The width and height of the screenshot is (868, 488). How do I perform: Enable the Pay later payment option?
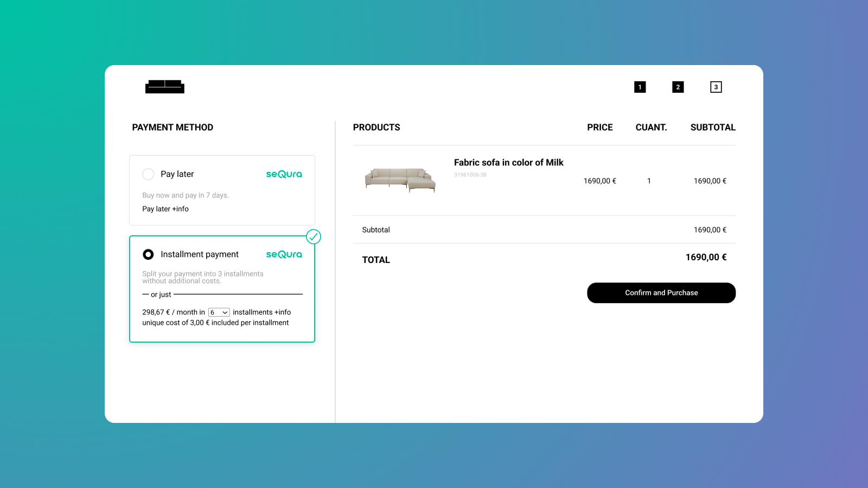click(148, 174)
